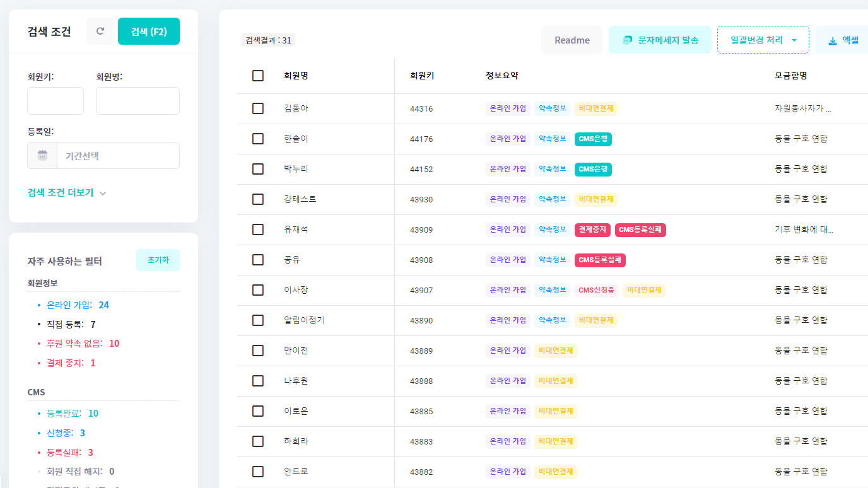Click the 엑셀 download icon
This screenshot has width=868, height=488.
(x=833, y=40)
